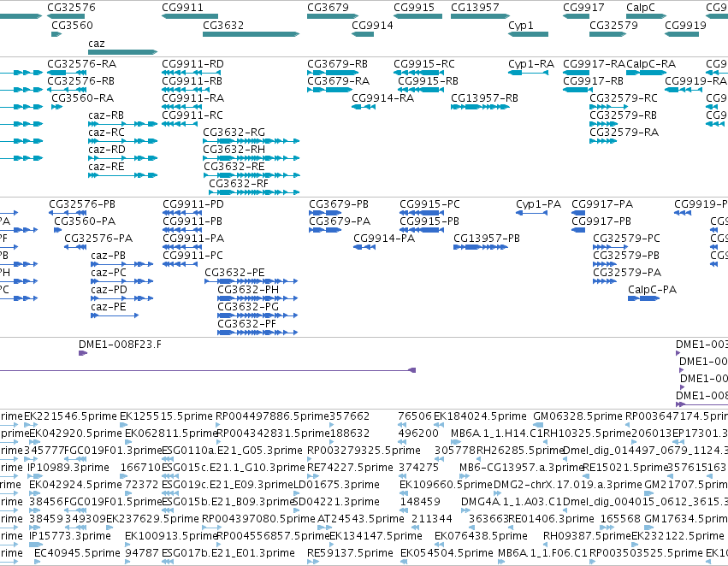Select the RE74227.5prime EST label

point(350,468)
